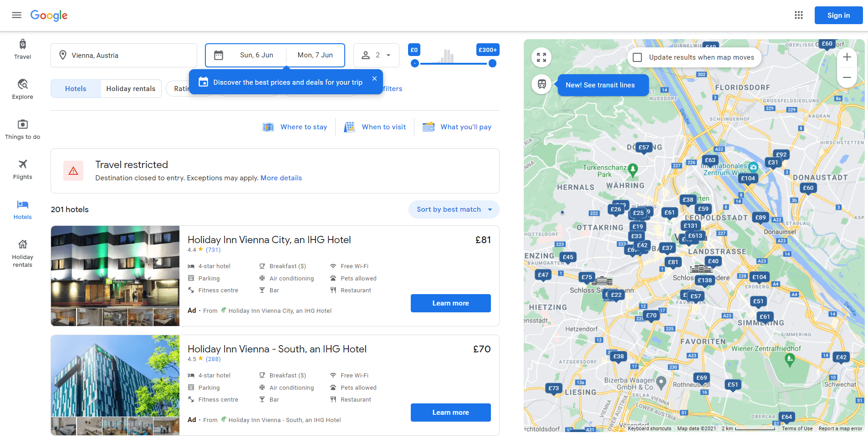
Task: Toggle transit lines on map
Action: click(541, 84)
